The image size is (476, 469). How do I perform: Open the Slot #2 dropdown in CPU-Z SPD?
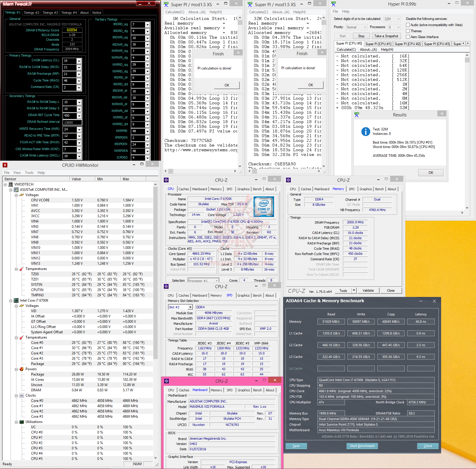click(190, 307)
